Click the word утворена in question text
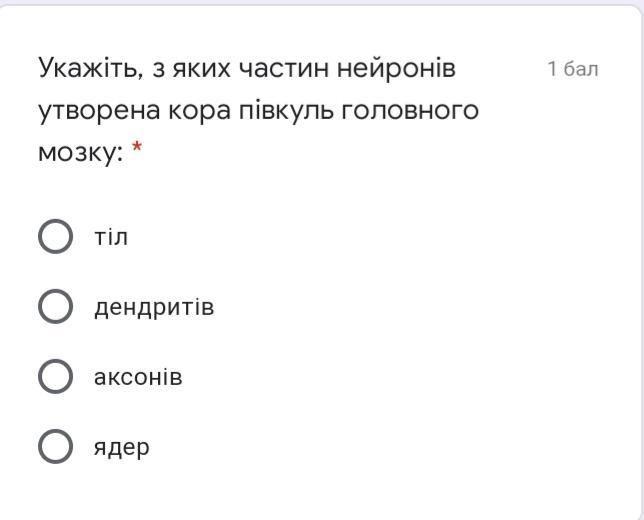The width and height of the screenshot is (644, 520). coord(99,111)
